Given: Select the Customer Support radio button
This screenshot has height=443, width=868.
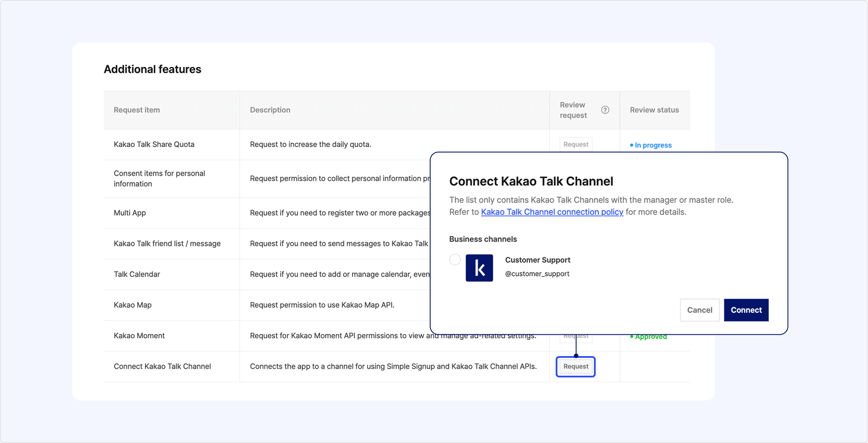Looking at the screenshot, I should pos(455,259).
